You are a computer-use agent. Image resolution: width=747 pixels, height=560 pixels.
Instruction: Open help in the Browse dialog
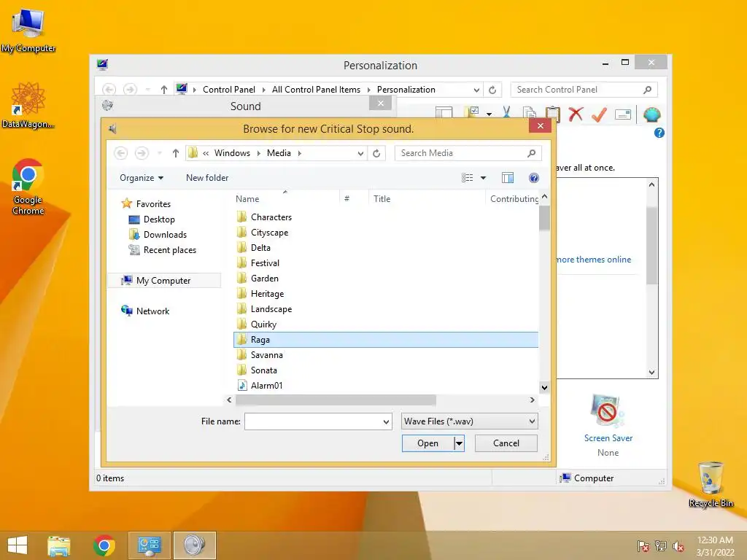pyautogui.click(x=534, y=178)
